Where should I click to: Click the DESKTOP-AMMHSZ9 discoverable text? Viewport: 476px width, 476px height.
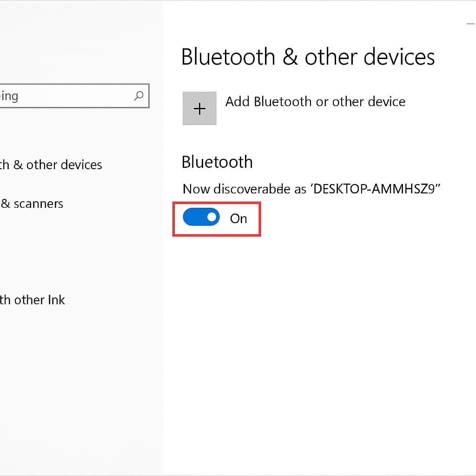point(311,189)
